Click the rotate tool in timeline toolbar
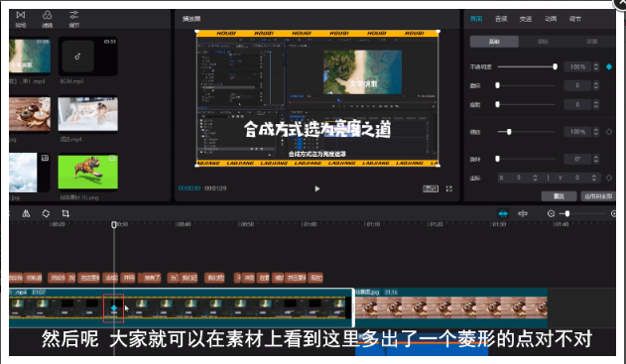 [46, 213]
